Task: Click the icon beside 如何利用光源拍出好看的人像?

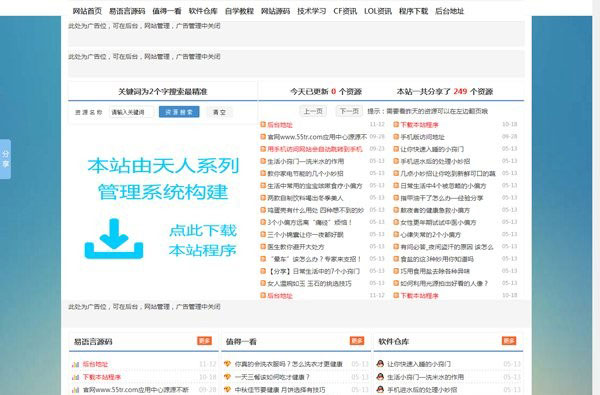Action: [396, 284]
